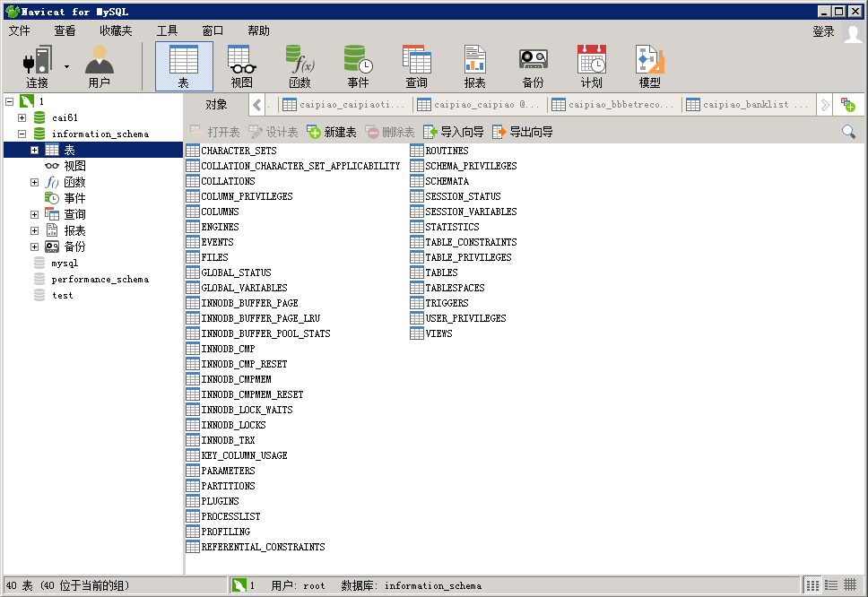Viewport: 868px width, 597px height.
Task: Click the 模型 (Model) toolbar icon
Action: click(x=649, y=66)
